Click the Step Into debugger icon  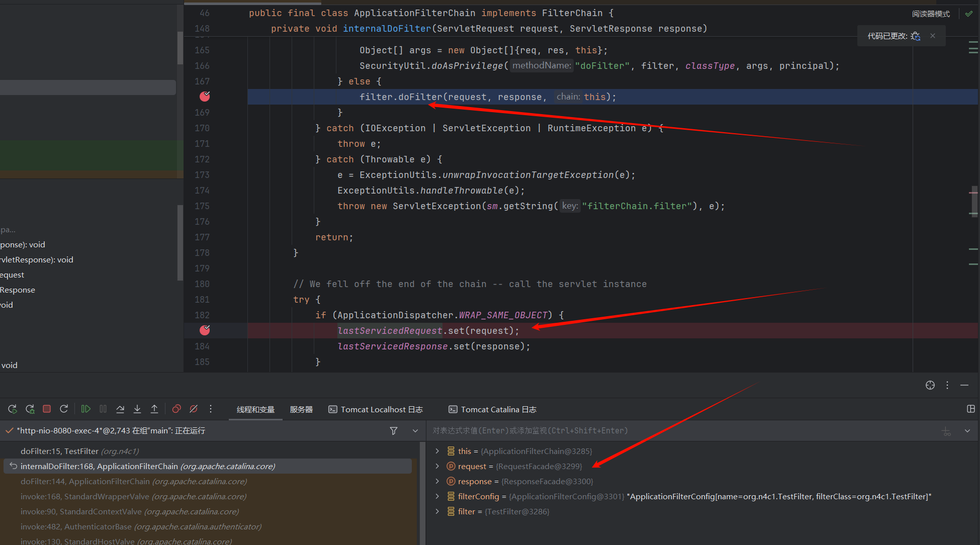point(137,409)
